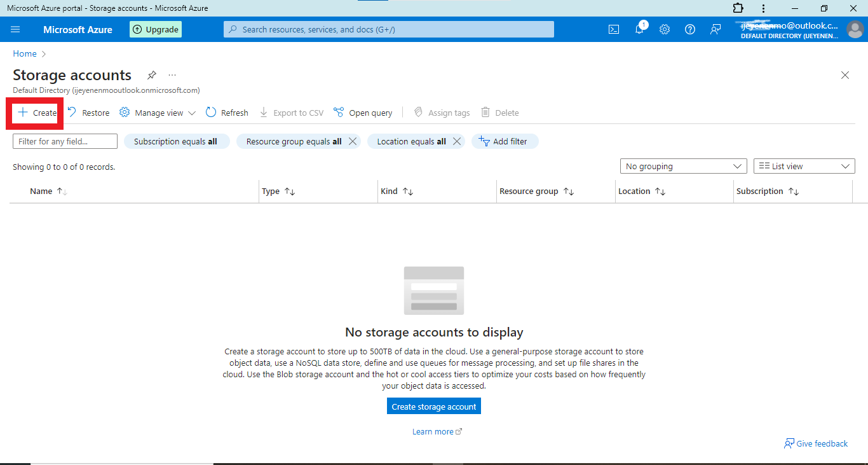This screenshot has width=868, height=465.
Task: Click Create in the command bar
Action: 37,113
